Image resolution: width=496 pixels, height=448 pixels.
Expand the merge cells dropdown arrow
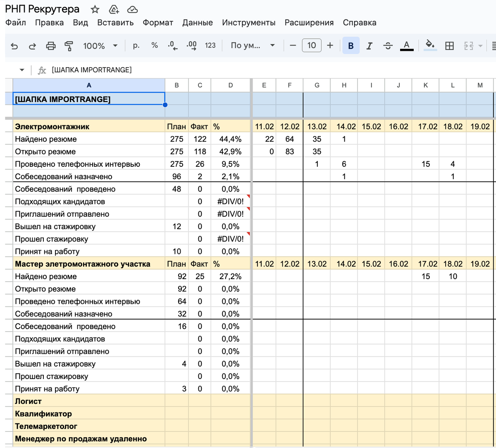point(480,46)
